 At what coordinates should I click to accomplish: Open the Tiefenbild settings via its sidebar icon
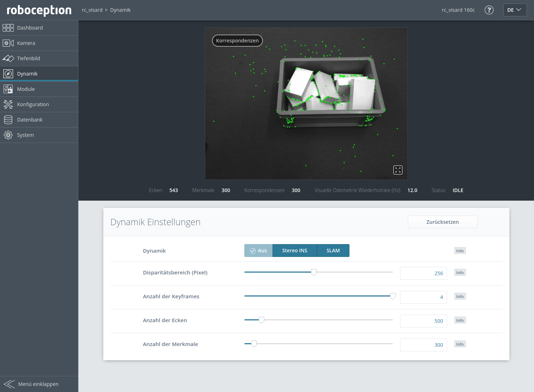point(8,58)
